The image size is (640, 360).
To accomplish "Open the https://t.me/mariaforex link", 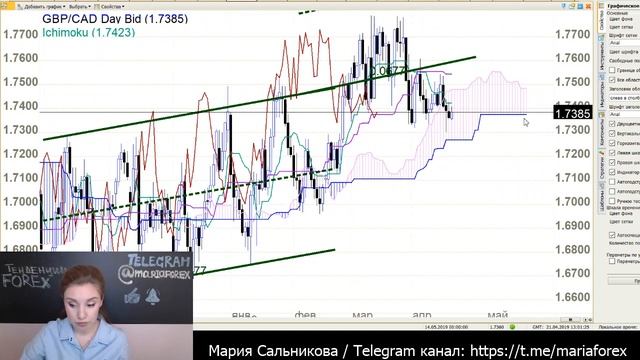I will coord(548,351).
